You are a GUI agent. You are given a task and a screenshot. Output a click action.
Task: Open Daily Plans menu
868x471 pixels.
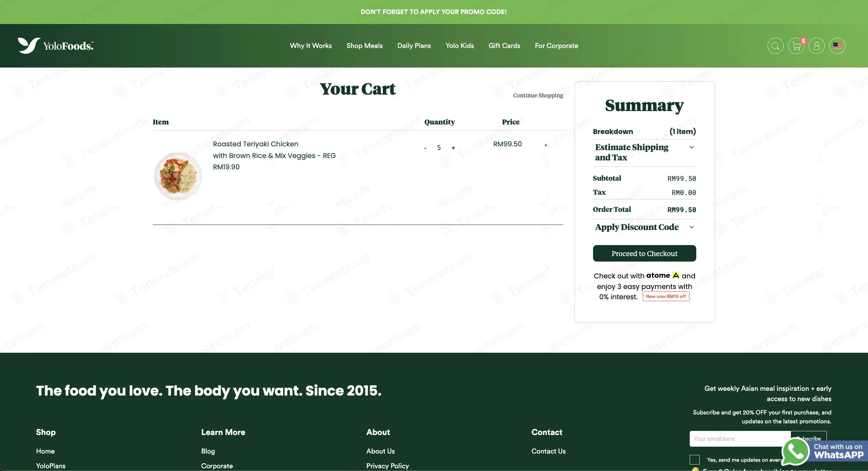point(414,46)
